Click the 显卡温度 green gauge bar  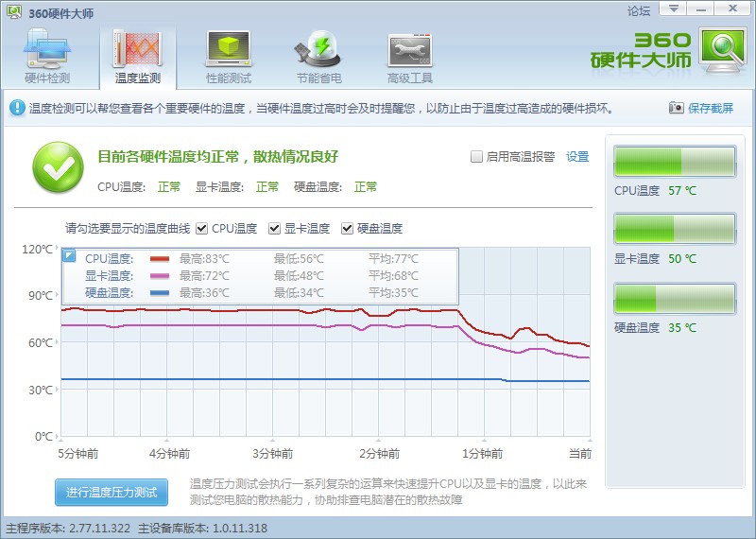click(x=675, y=229)
